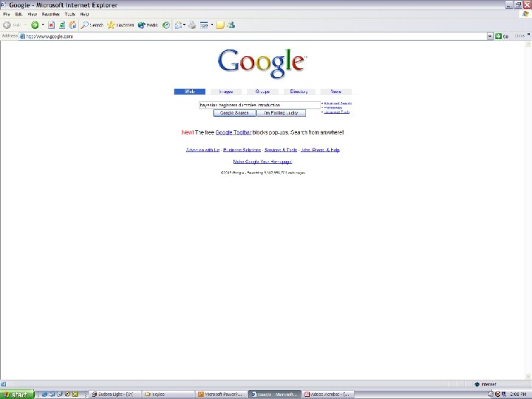Image resolution: width=532 pixels, height=399 pixels.
Task: Switch to Eudora Light taskbar window
Action: pos(116,395)
